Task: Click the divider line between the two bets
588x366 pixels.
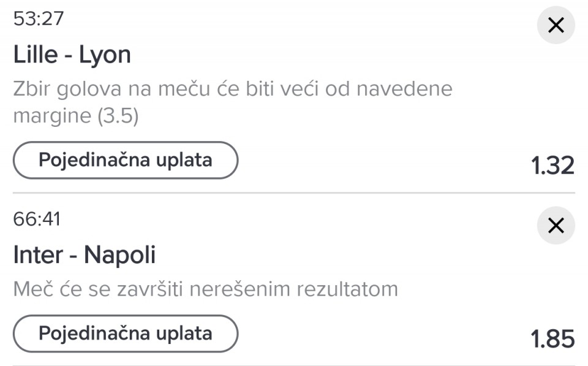Action: coord(294,194)
